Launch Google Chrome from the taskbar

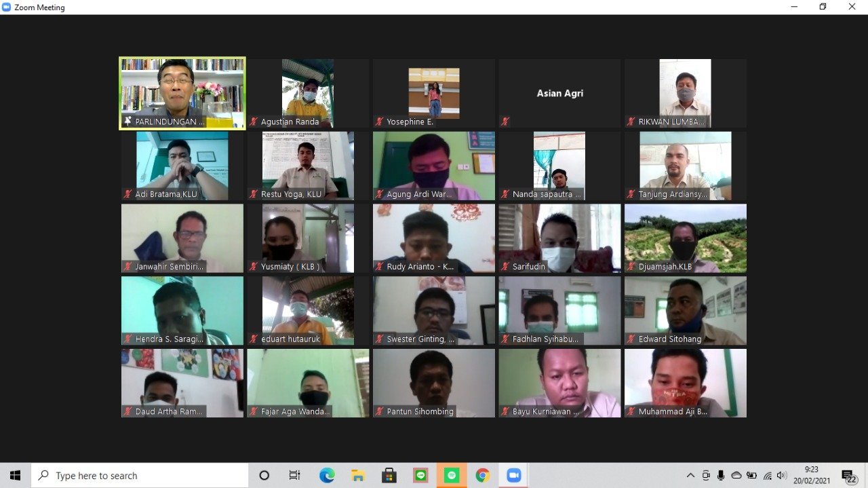[x=482, y=476]
